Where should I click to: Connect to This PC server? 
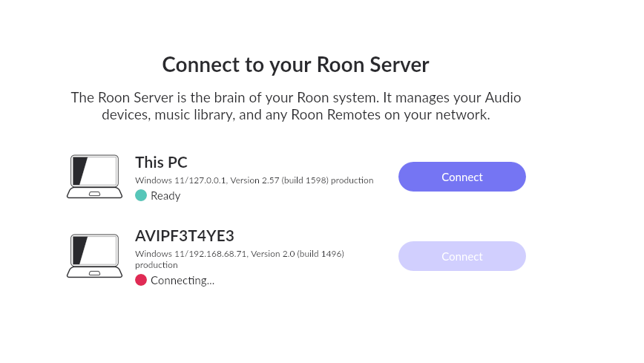point(462,177)
